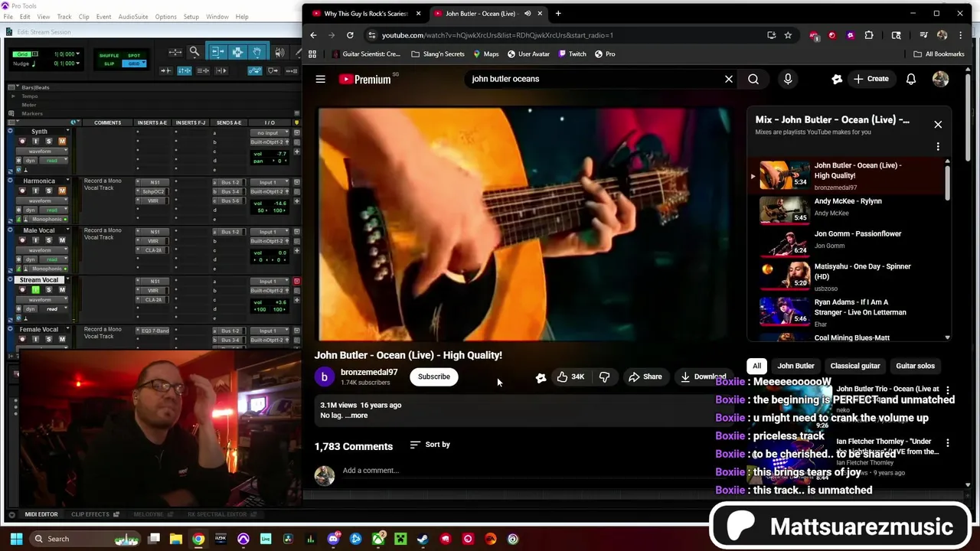Open Harmonica automation mode 'read' selector
This screenshot has width=980, height=551.
pyautogui.click(x=52, y=210)
